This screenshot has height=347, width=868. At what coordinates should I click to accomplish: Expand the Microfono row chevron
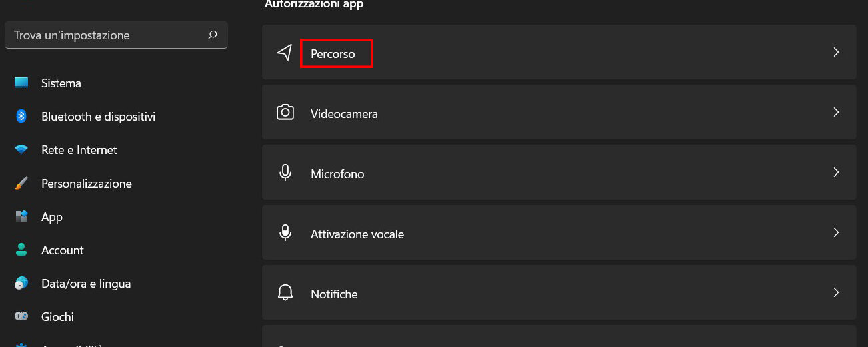836,173
